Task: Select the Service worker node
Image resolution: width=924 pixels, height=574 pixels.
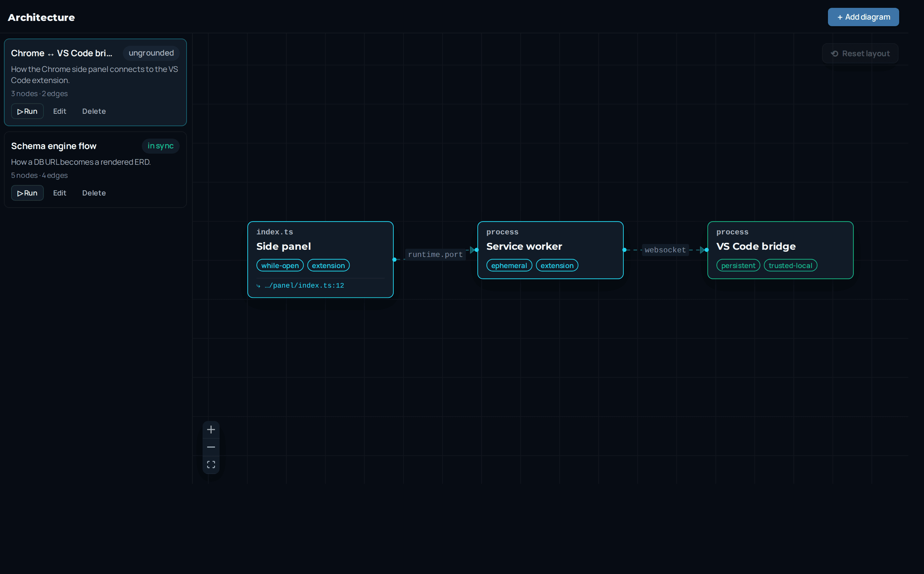Action: [550, 250]
